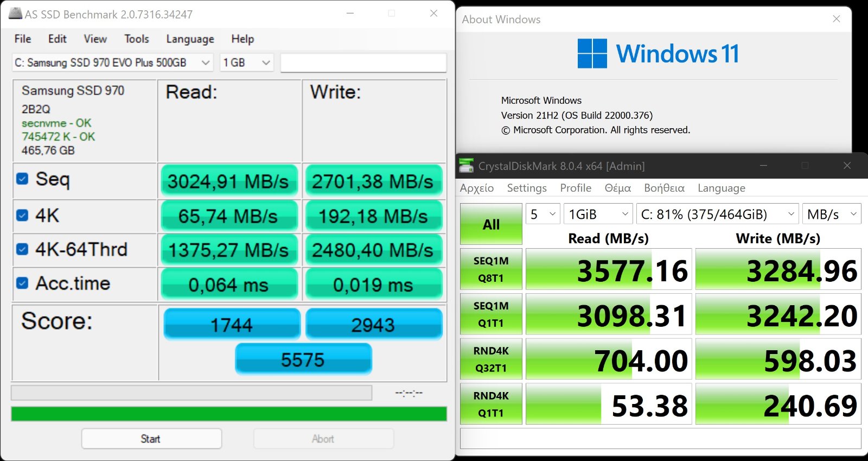Click the secnvme - OK driver status text
The height and width of the screenshot is (461, 868).
tap(56, 123)
